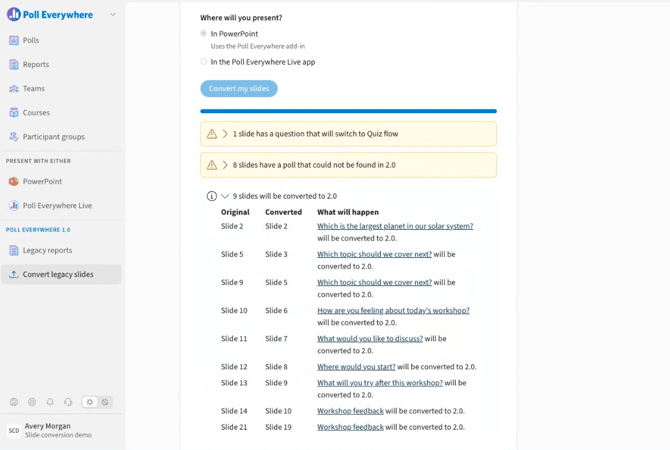670x450 pixels.
Task: Open Where would you start link
Action: (x=356, y=367)
